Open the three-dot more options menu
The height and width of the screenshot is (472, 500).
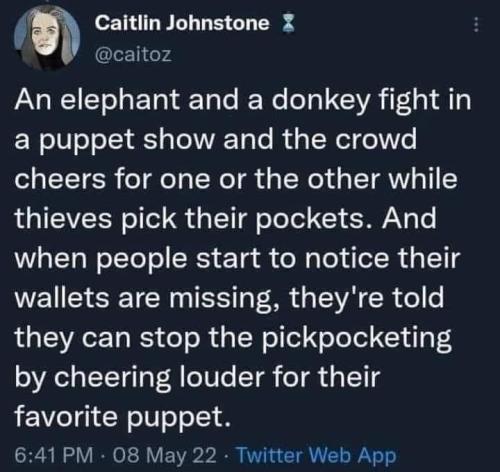pyautogui.click(x=477, y=24)
